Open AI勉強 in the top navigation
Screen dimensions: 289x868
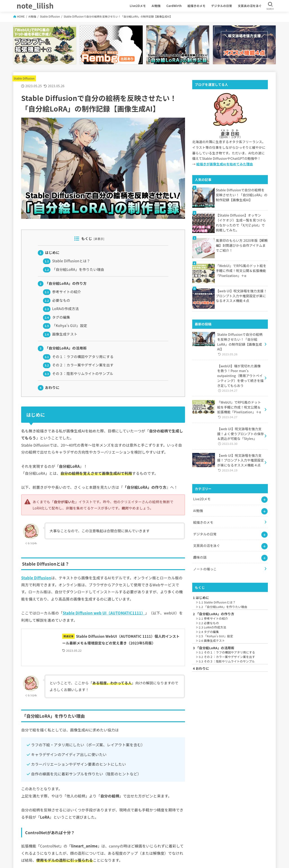click(156, 6)
